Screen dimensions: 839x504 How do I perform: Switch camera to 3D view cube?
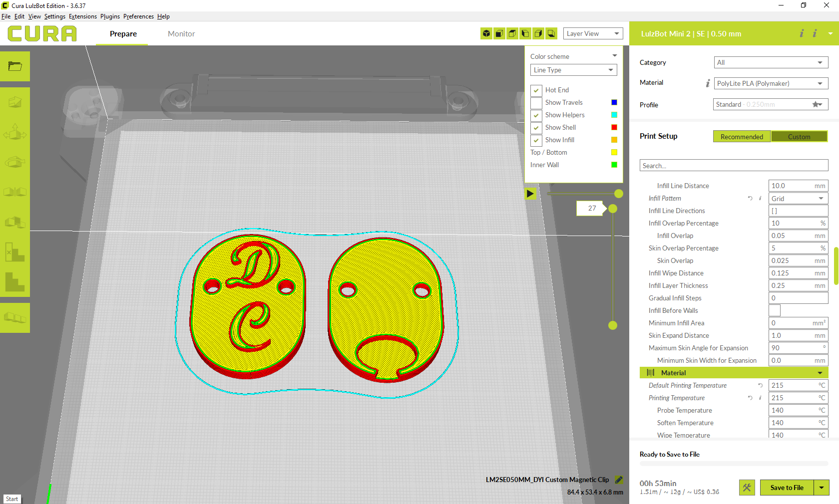tap(486, 33)
